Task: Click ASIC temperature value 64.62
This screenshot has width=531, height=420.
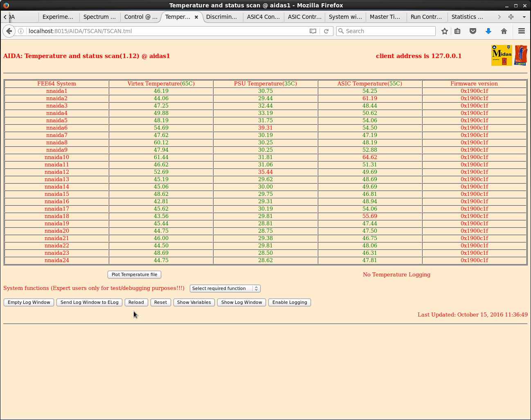Action: (370, 157)
